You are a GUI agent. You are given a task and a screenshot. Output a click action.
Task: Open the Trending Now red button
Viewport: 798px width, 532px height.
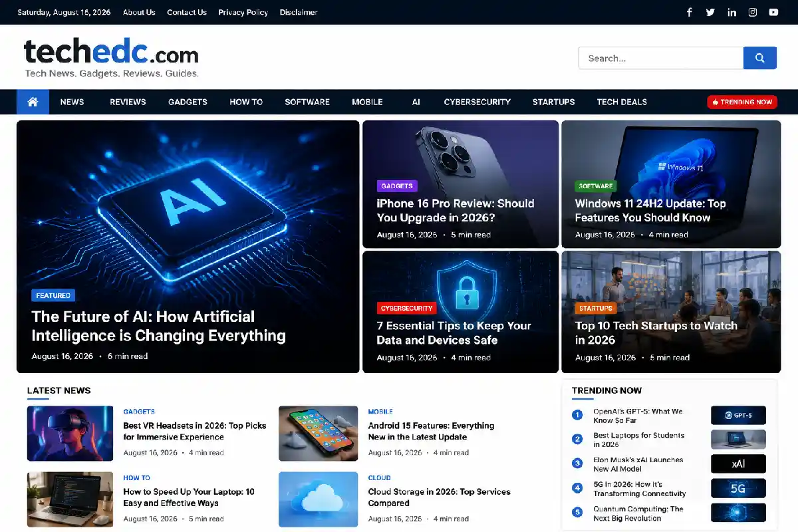point(741,102)
